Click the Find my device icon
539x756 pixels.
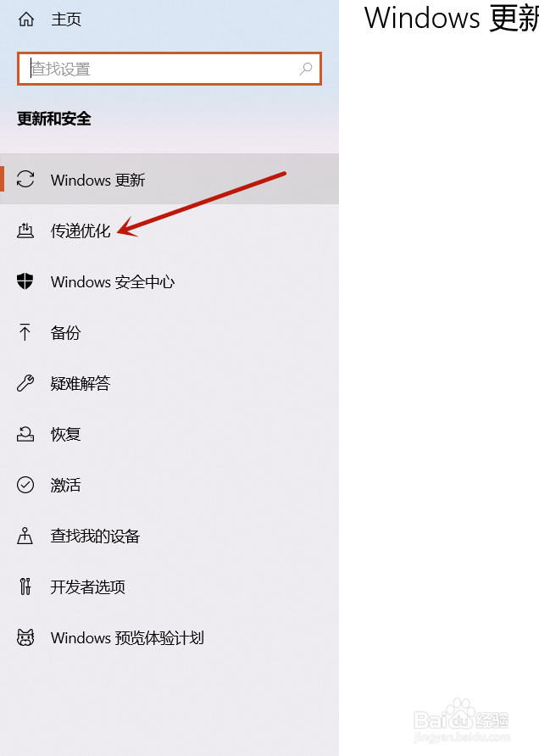pos(25,536)
